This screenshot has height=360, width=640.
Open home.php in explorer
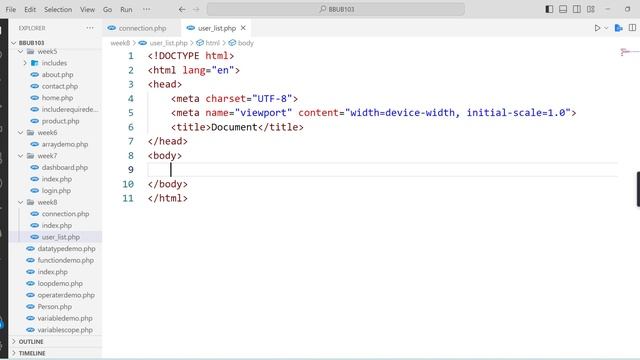pyautogui.click(x=57, y=98)
